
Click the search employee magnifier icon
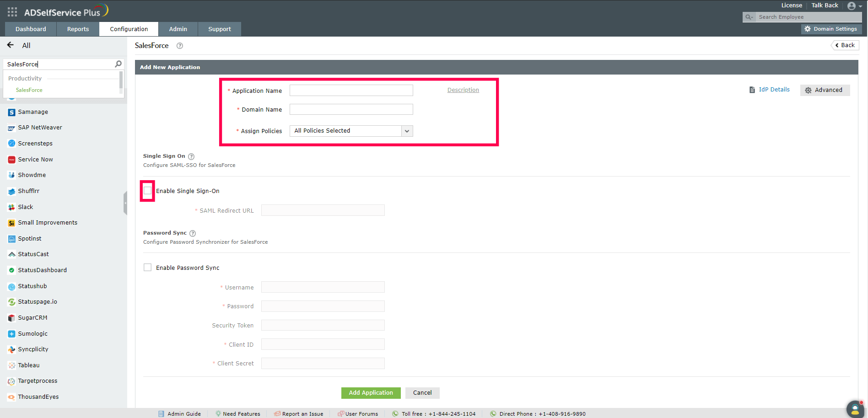(x=749, y=17)
